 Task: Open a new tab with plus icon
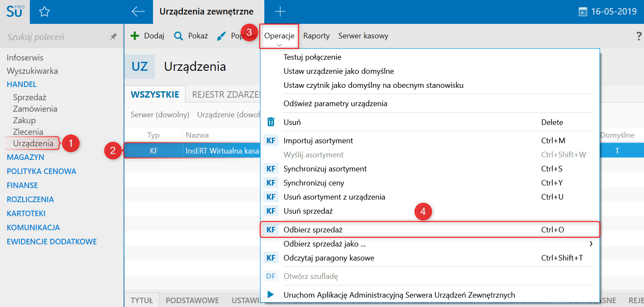tap(280, 12)
